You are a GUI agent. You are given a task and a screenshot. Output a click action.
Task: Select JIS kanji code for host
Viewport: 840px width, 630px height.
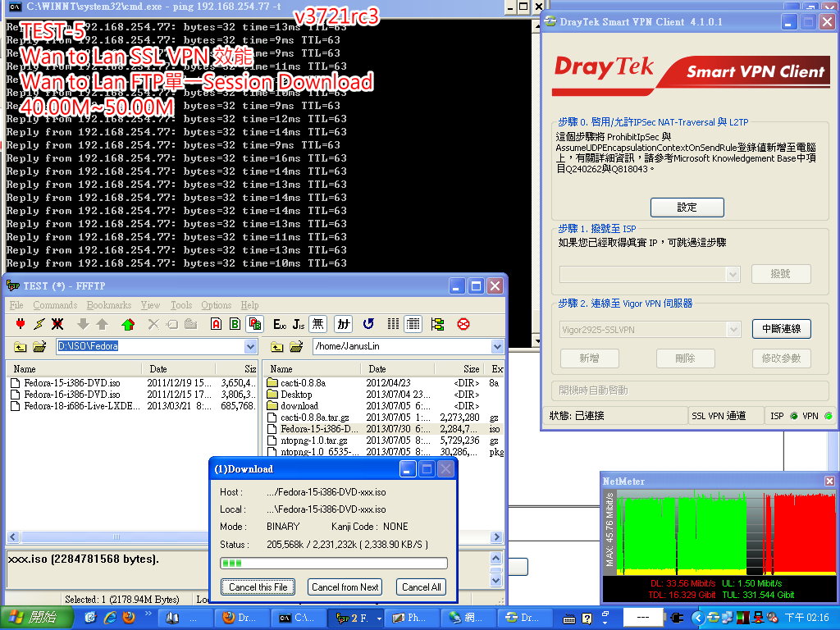click(299, 324)
